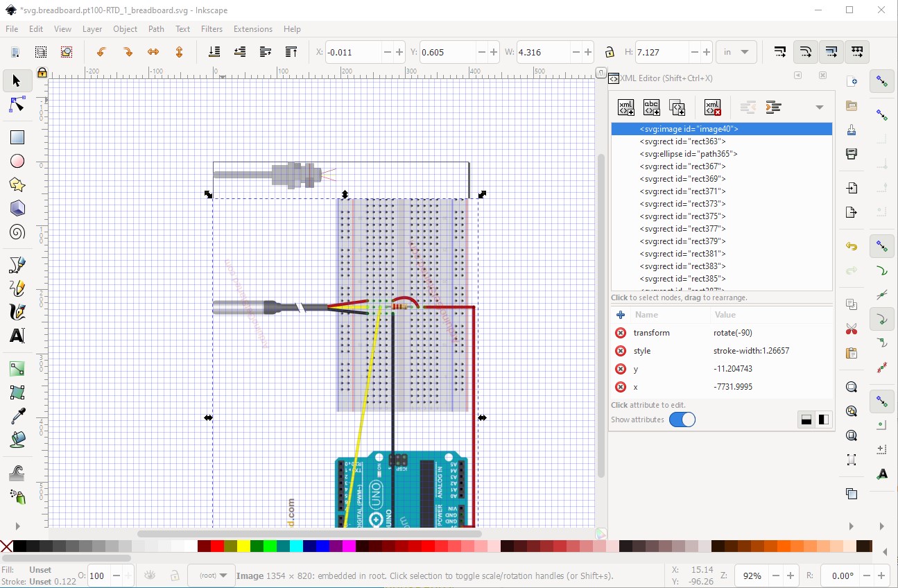The width and height of the screenshot is (898, 588).
Task: Select the Selector arrow tool
Action: click(17, 81)
